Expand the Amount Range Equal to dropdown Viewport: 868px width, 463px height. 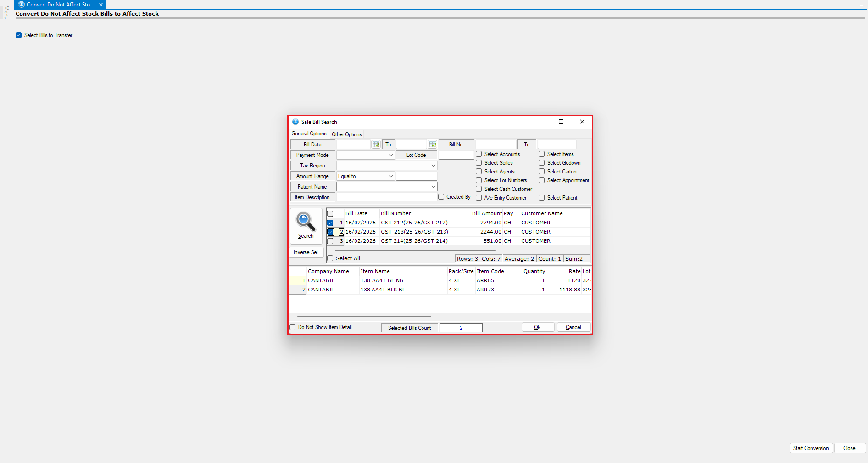coord(390,176)
